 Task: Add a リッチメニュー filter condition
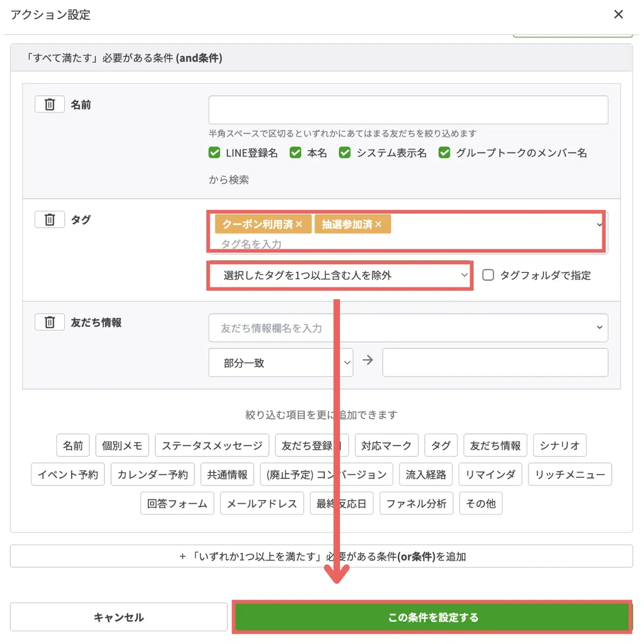click(x=570, y=475)
